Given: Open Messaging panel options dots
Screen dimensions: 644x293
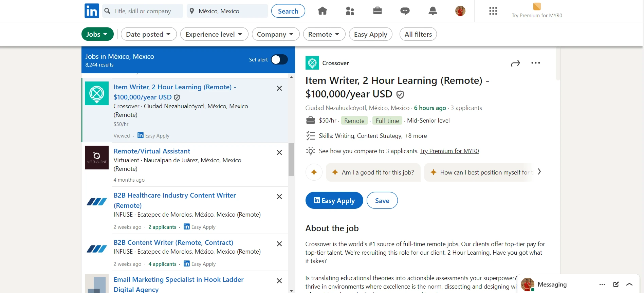Looking at the screenshot, I should pyautogui.click(x=602, y=285).
